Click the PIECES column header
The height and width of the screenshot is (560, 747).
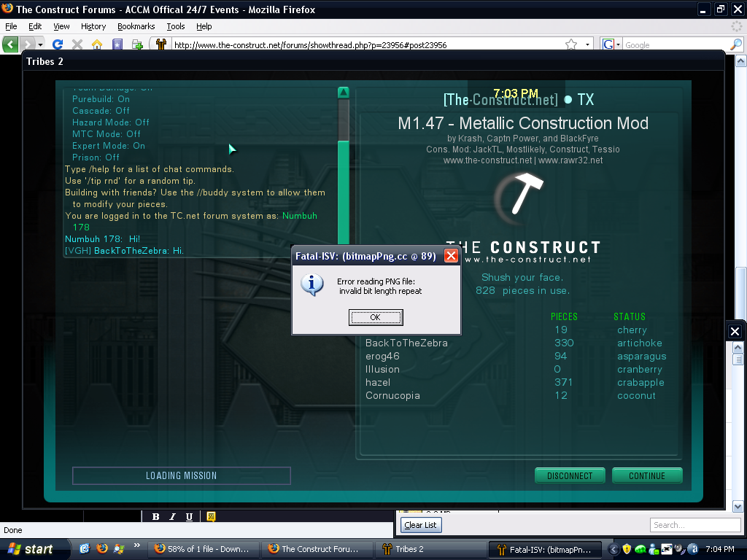tap(564, 316)
